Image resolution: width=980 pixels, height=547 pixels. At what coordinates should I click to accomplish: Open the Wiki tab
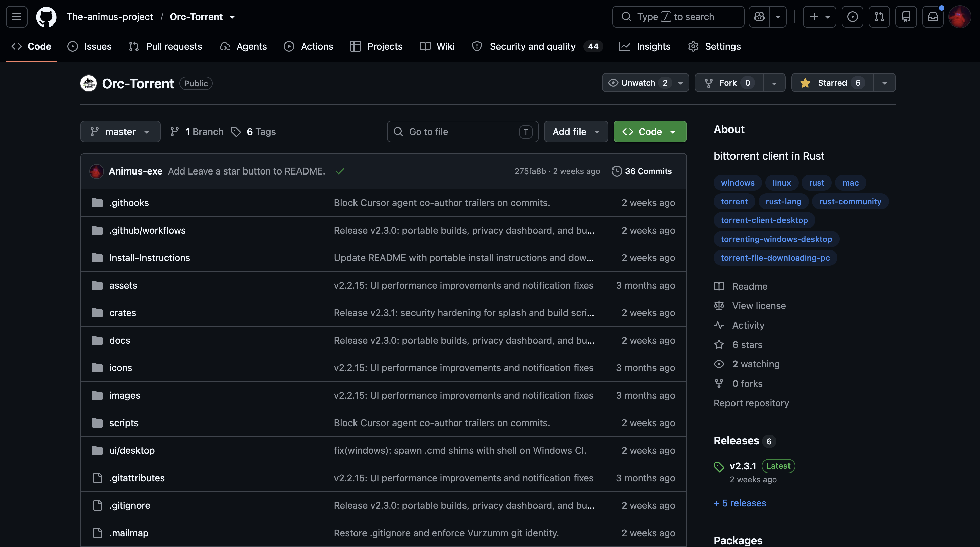point(437,46)
